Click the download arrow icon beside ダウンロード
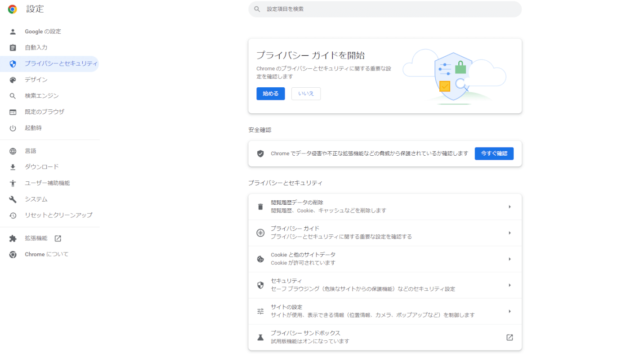Viewport: 644px width, 360px height. pyautogui.click(x=13, y=167)
